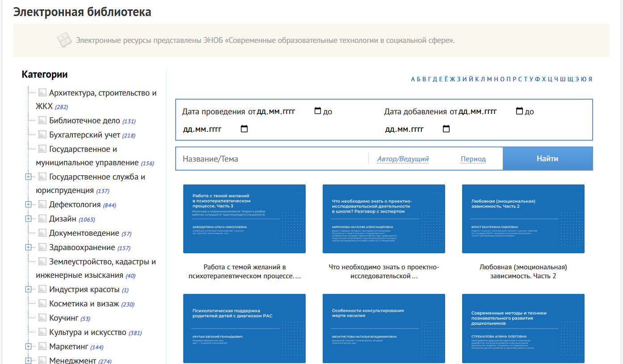Check the Дефектология category checkbox
623x364 pixels.
click(42, 205)
